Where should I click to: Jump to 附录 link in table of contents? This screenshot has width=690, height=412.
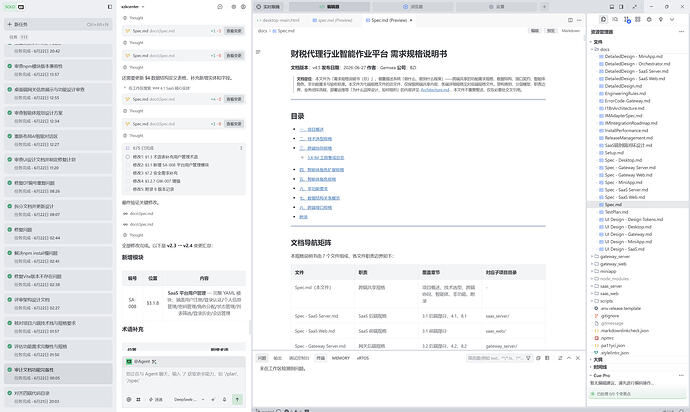[x=304, y=217]
